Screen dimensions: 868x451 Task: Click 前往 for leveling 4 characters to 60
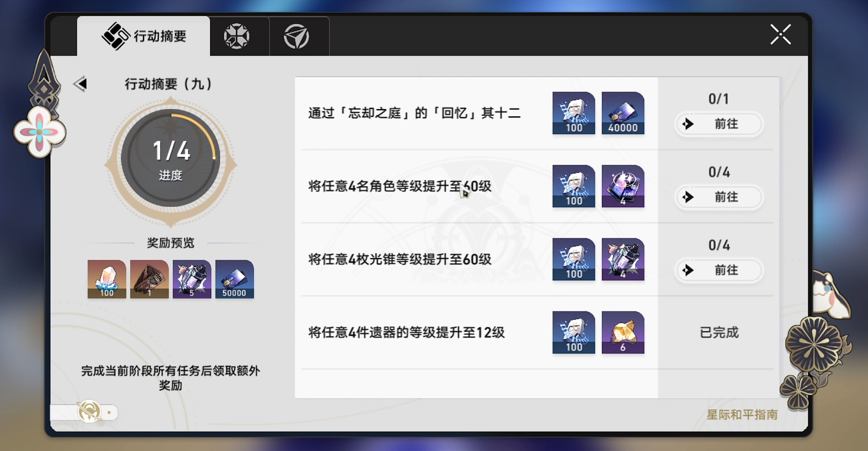[718, 197]
